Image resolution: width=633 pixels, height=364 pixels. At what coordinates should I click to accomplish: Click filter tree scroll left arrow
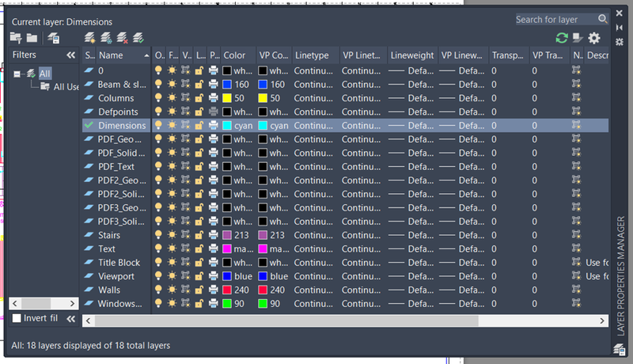pos(15,303)
